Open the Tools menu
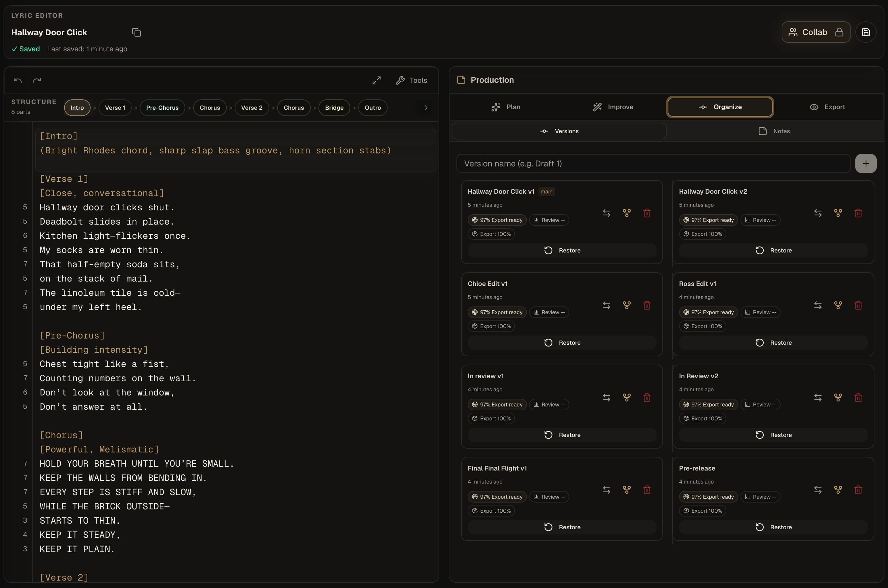This screenshot has height=588, width=888. [412, 80]
